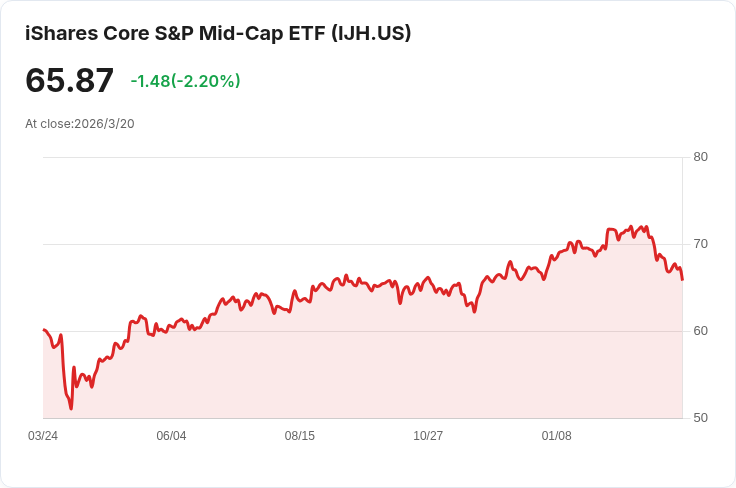Click the At close:2026/3/20 date text
This screenshot has width=736, height=488.
tap(80, 124)
